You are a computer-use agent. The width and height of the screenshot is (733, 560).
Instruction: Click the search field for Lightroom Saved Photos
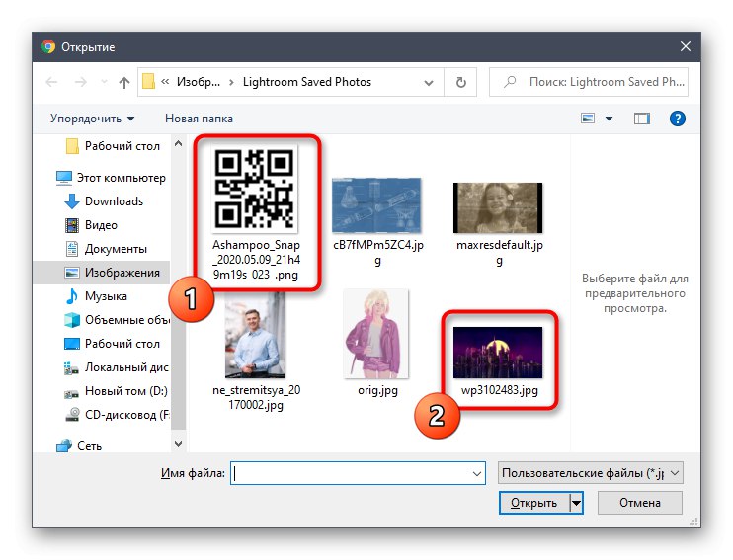tap(589, 82)
